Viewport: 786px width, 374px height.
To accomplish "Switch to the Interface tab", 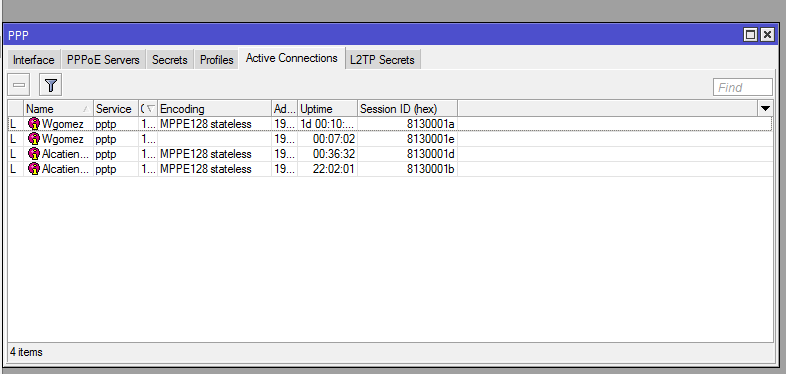I will pyautogui.click(x=34, y=60).
